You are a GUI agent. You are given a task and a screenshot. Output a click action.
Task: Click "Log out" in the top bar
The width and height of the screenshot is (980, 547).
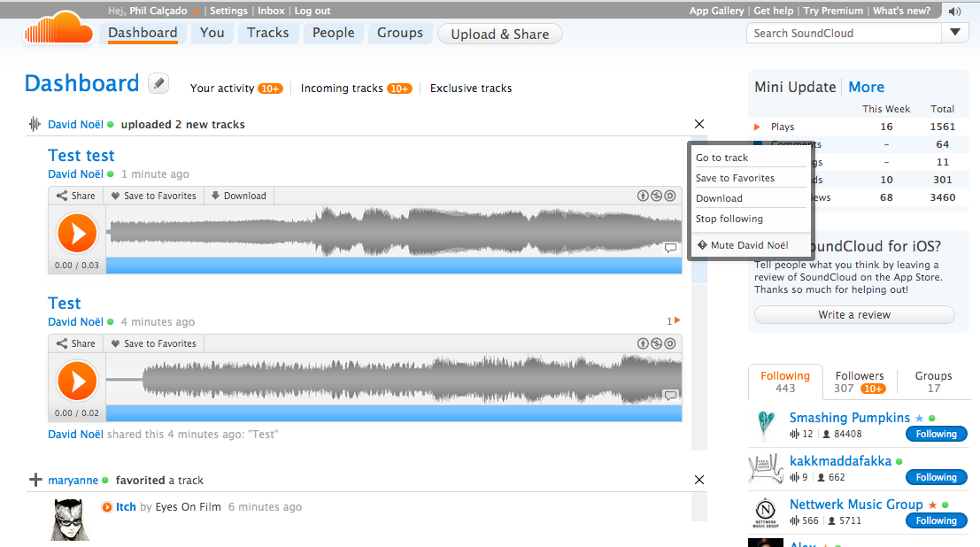tap(313, 11)
